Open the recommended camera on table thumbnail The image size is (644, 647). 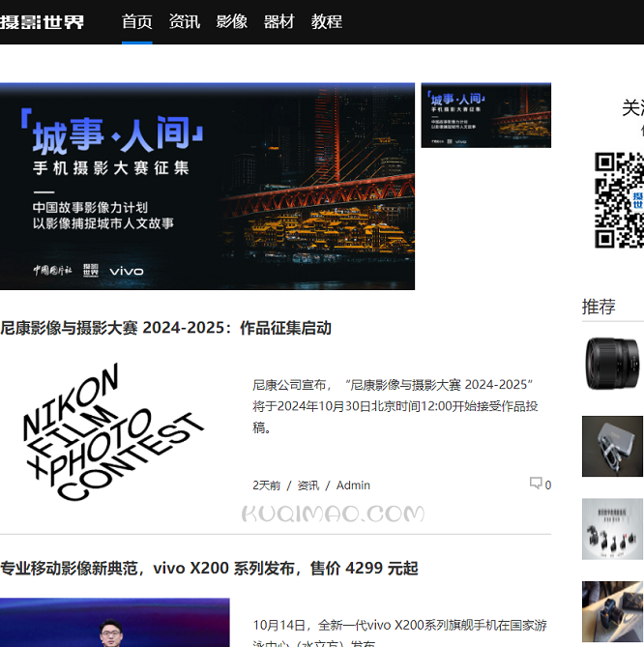click(x=613, y=611)
